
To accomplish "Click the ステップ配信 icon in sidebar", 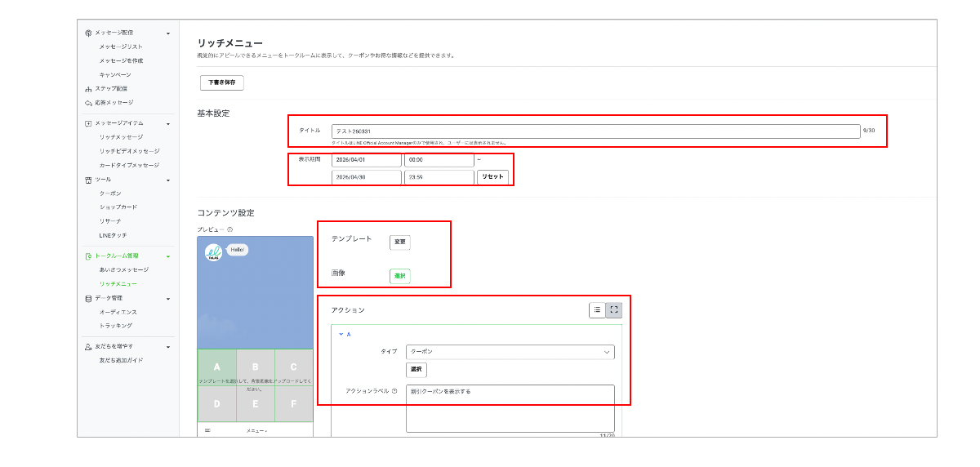I will (x=88, y=89).
